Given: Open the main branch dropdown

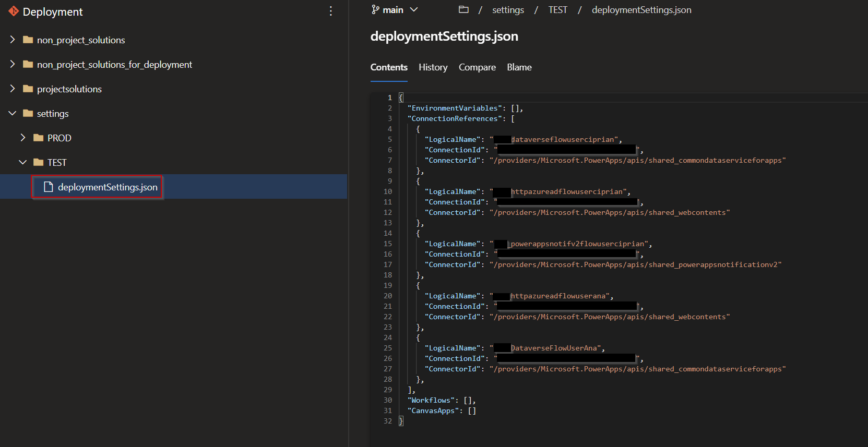Looking at the screenshot, I should coord(413,10).
